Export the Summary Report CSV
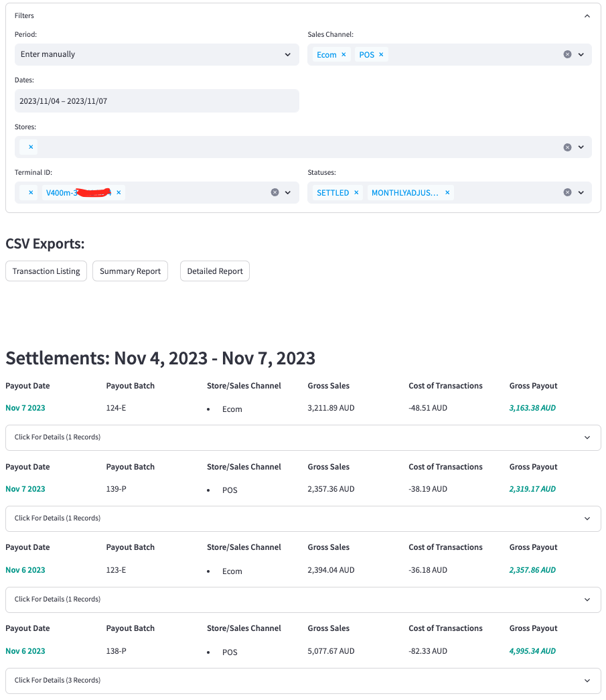 point(130,271)
